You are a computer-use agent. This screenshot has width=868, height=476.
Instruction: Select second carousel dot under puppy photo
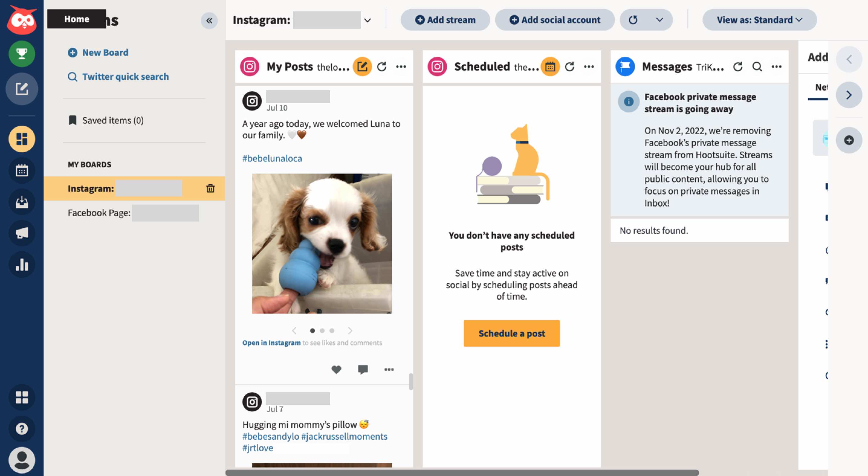322,331
